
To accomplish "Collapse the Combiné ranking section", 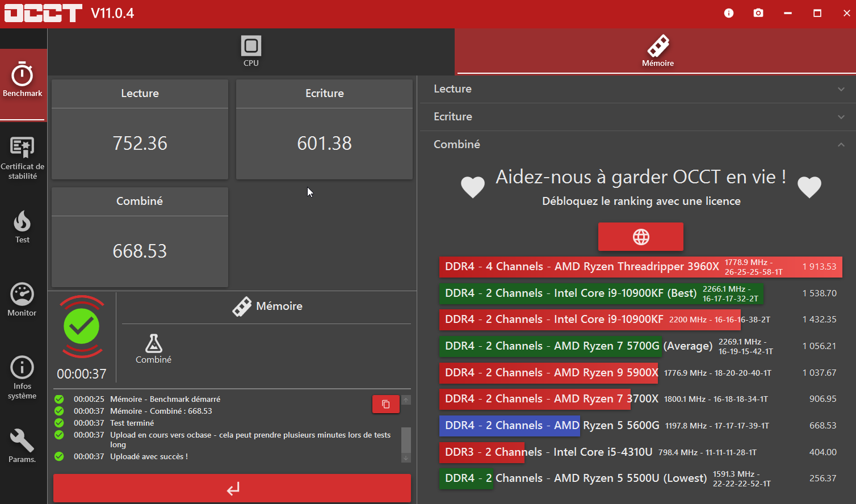I will (x=638, y=145).
